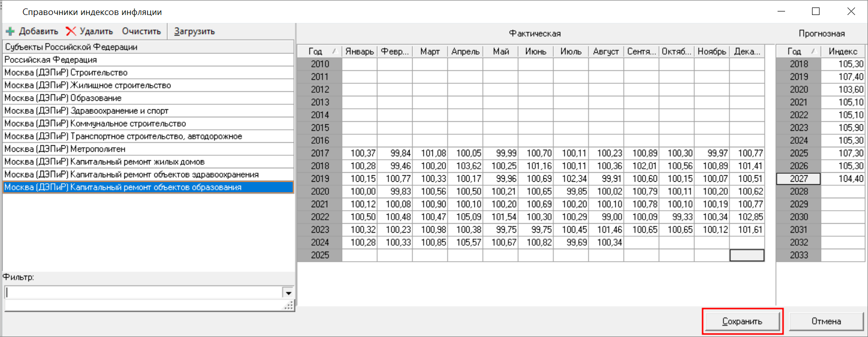Click the Сохранить button
Viewport: 868px width, 337px height.
tap(742, 321)
